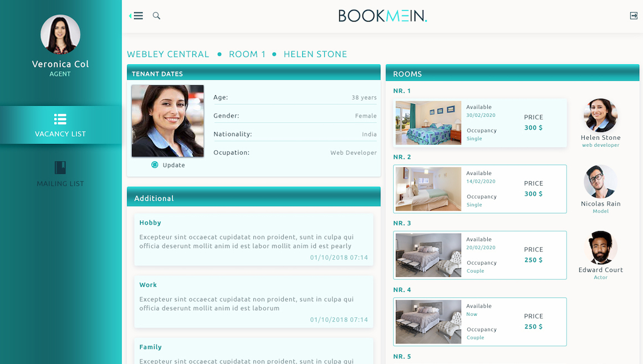This screenshot has width=643, height=364.
Task: Click the tenant's large profile photo
Action: click(167, 121)
